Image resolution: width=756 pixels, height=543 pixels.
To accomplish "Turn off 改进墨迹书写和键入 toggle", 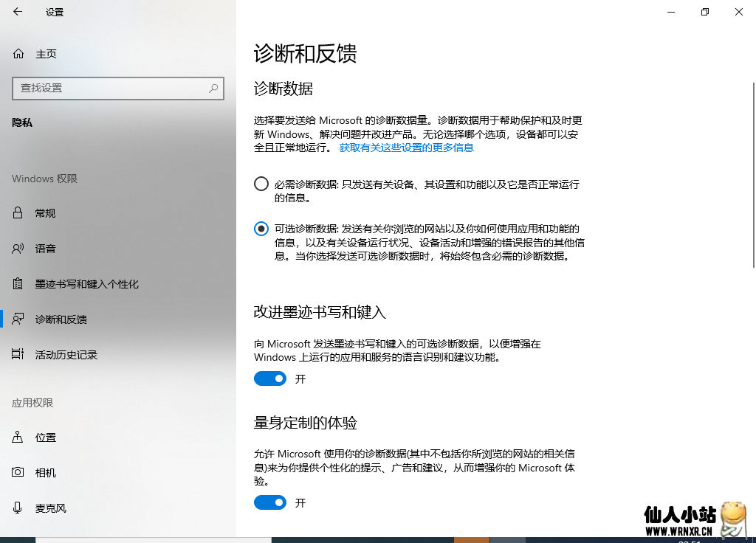I will click(270, 378).
